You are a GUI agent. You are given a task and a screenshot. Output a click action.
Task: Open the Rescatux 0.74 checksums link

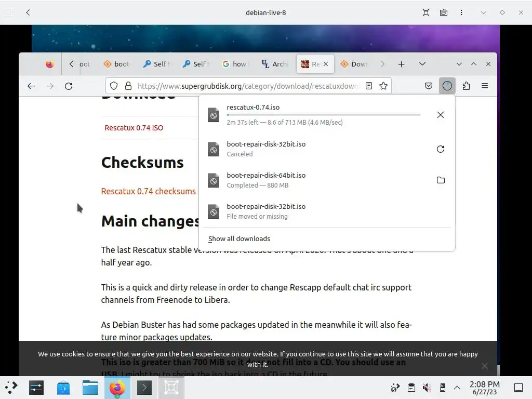(x=148, y=191)
